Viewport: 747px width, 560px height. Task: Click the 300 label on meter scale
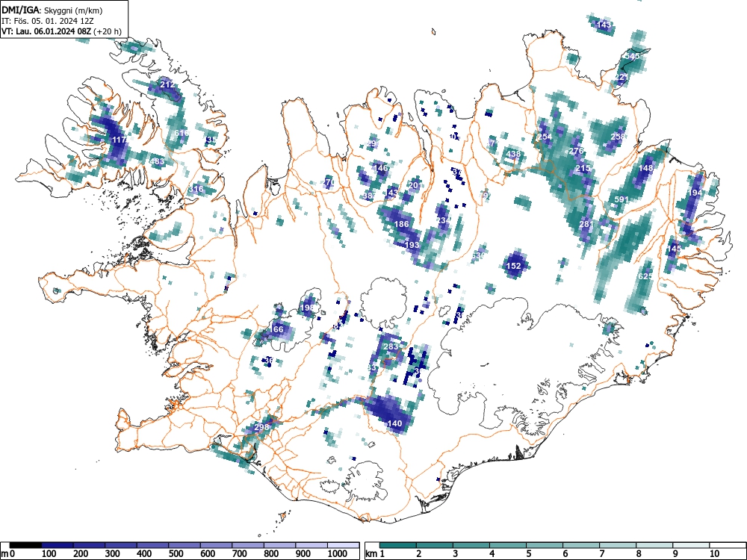pyautogui.click(x=112, y=554)
